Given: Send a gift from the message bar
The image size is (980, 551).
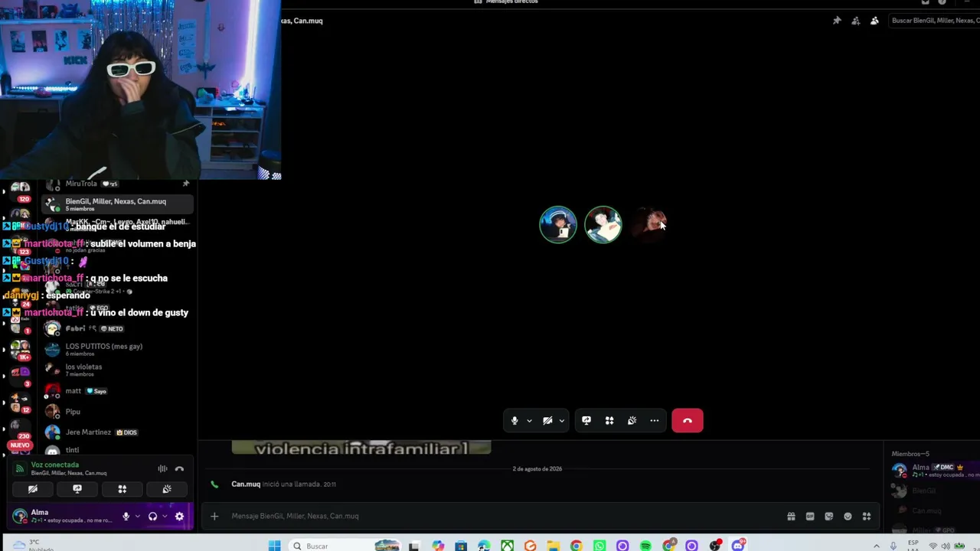Looking at the screenshot, I should 791,517.
